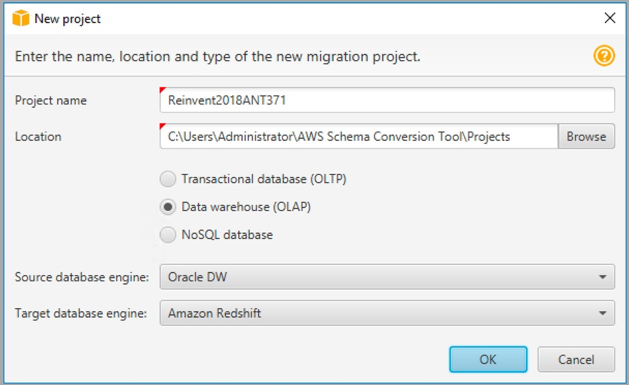Select the Transactional database (OLTP) radio button
This screenshot has height=385, width=629.
[x=168, y=179]
